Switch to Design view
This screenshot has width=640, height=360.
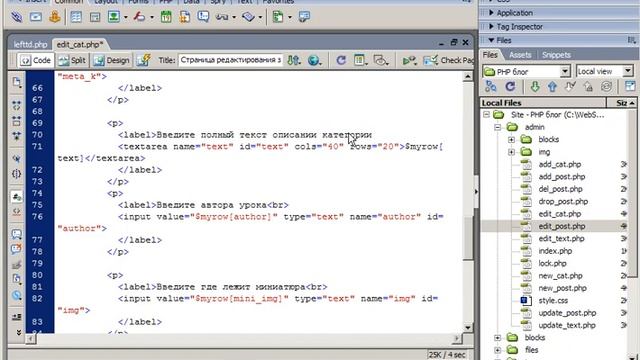click(x=111, y=60)
